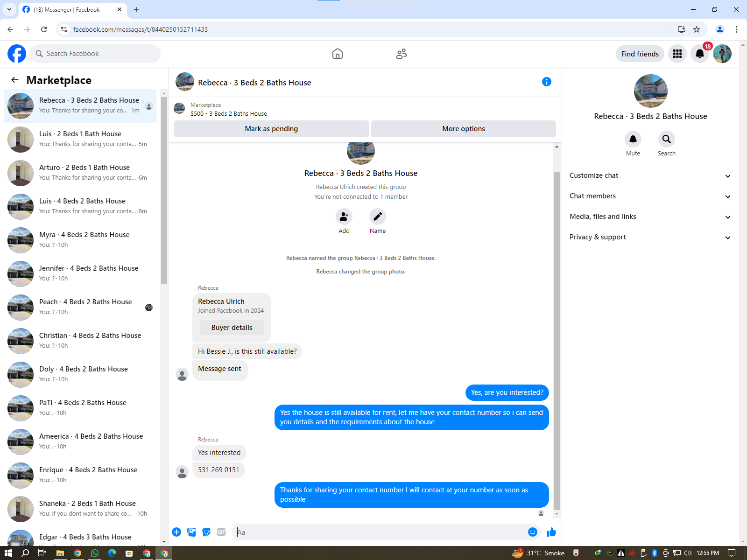Open the notifications bell with 18 badge

click(700, 54)
